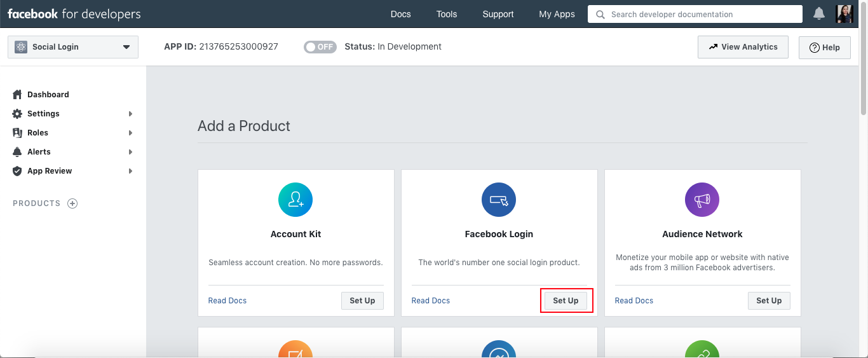Open Read Docs for Audience Network
Screen dimensions: 868x358
tap(634, 301)
